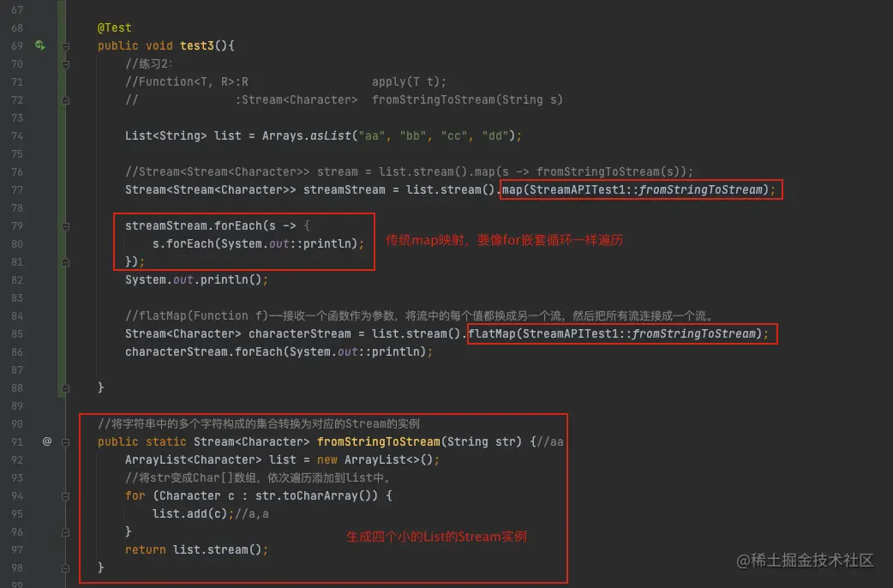Click flatMap(StreamAPITest1::fromStringToStream) on line 85
The image size is (893, 588).
(615, 334)
